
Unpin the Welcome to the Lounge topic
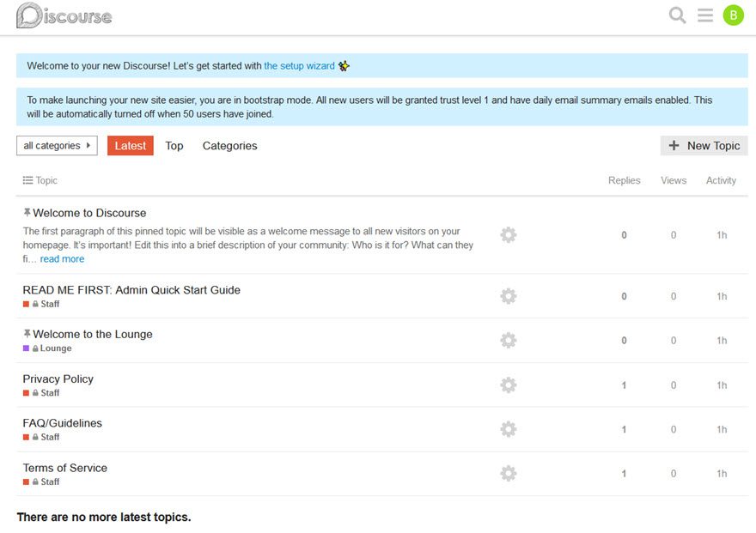tap(26, 334)
